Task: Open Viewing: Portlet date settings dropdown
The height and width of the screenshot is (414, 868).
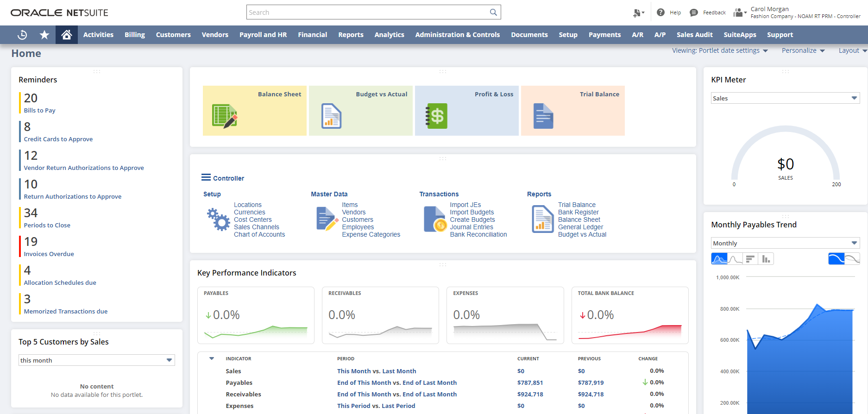Action: pyautogui.click(x=720, y=50)
